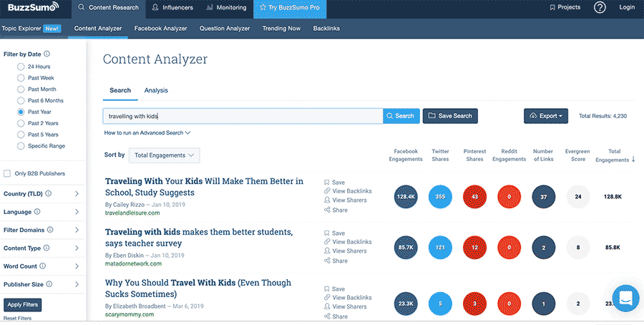Open Topic Explorer New item
644x325 pixels.
coord(31,29)
